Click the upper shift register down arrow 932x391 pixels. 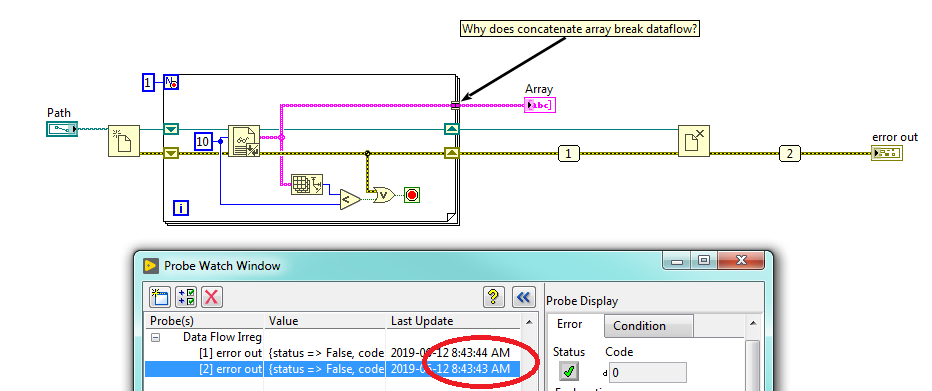[x=171, y=129]
